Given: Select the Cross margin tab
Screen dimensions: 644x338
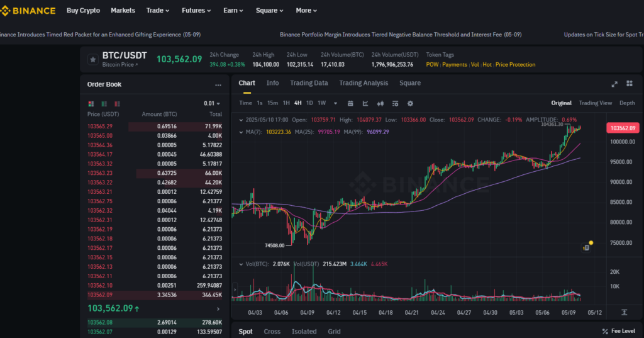Looking at the screenshot, I should click(x=272, y=332).
